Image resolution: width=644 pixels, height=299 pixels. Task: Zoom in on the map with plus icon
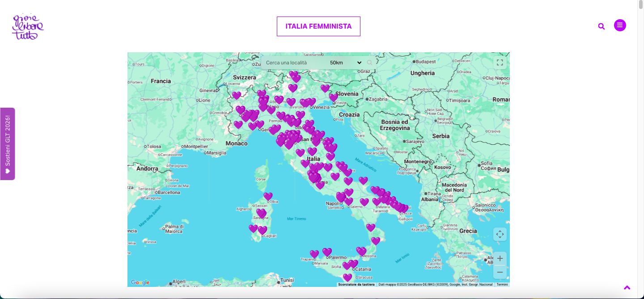click(x=500, y=258)
